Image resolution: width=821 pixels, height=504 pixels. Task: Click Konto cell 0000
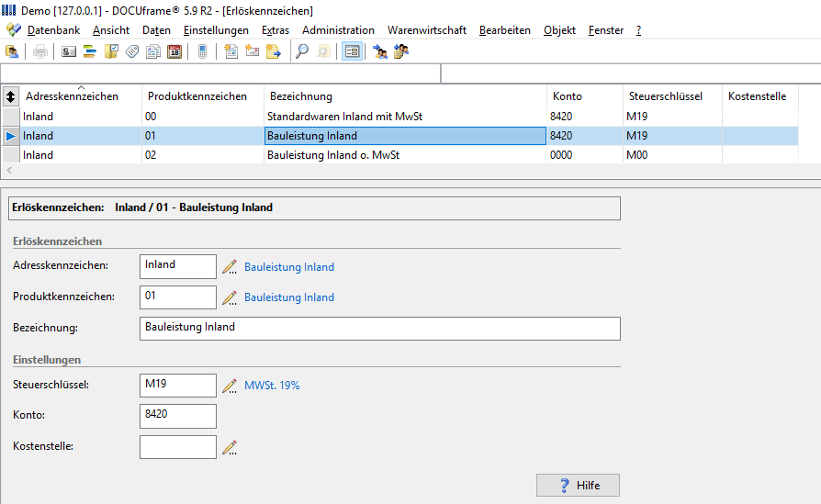click(585, 155)
